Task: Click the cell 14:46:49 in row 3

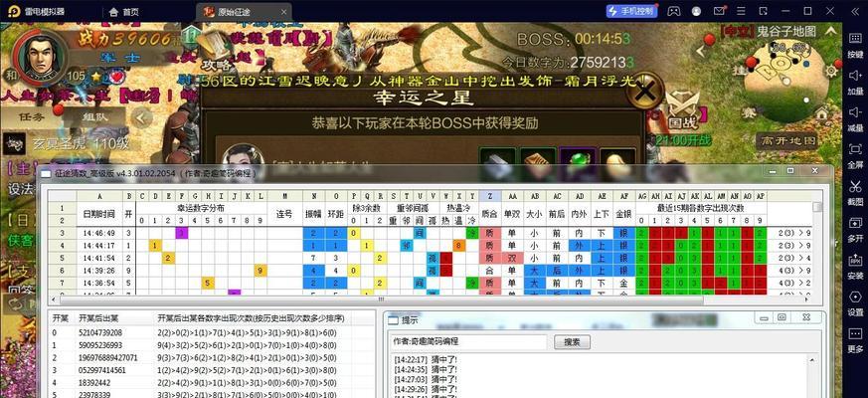Action: (99, 233)
